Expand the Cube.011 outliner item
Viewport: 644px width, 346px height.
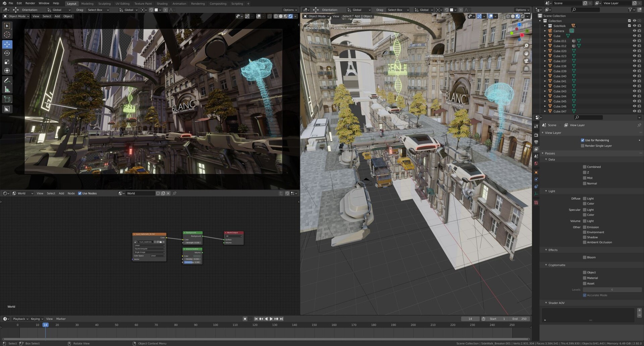pos(545,41)
